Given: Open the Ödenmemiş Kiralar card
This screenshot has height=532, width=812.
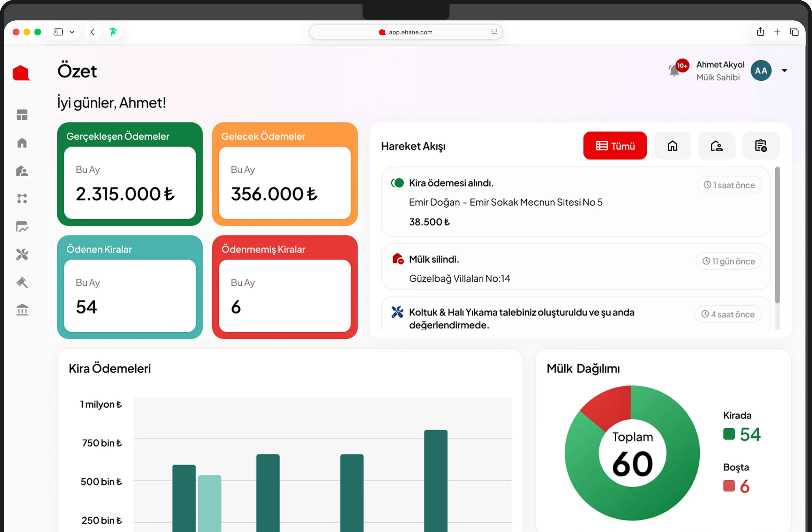Looking at the screenshot, I should click(x=285, y=287).
